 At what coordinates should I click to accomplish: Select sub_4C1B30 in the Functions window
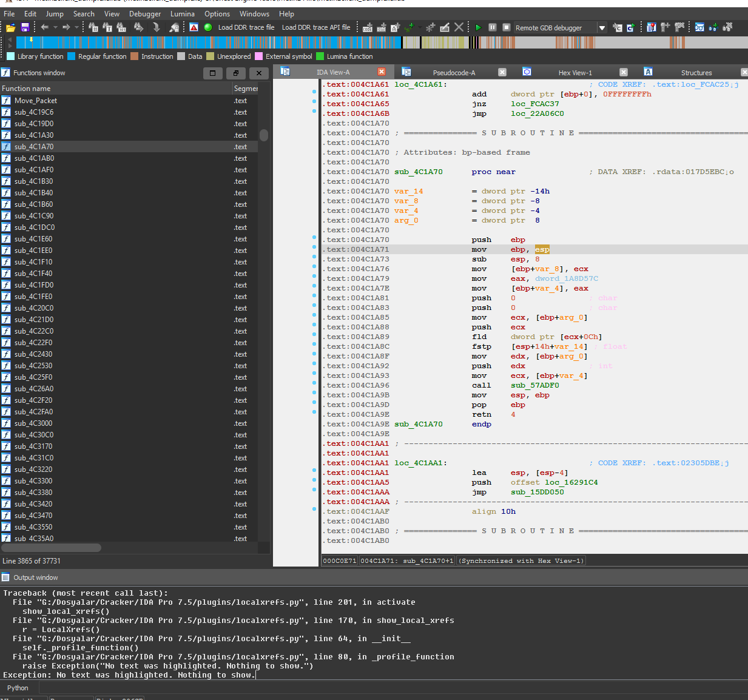33,181
